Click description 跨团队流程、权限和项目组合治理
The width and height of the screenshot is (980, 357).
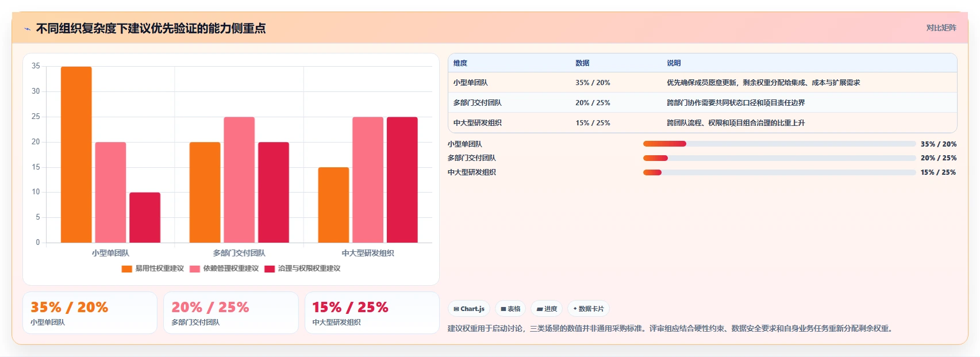[x=736, y=123]
